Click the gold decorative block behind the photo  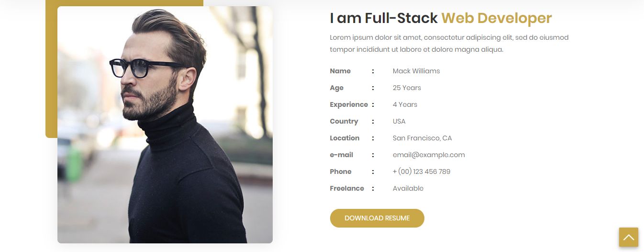click(x=51, y=72)
